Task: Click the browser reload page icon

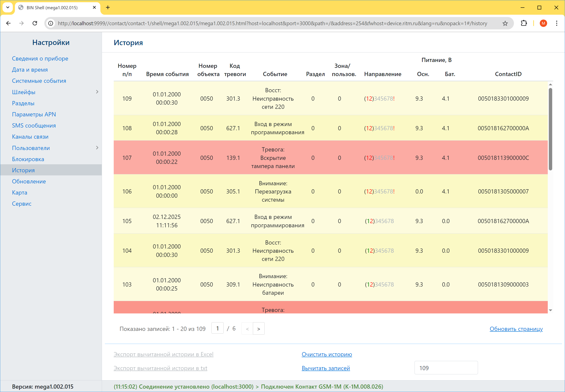Action: tap(35, 23)
